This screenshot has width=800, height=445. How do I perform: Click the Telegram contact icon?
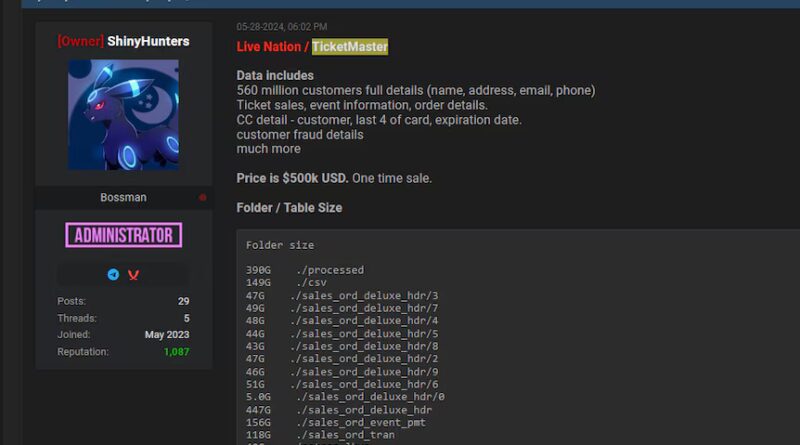tap(113, 274)
